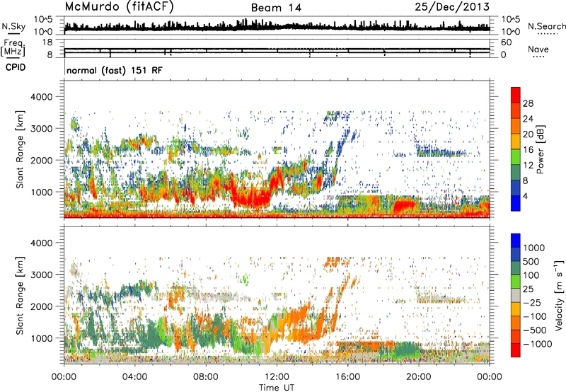566x392 pixels.
Task: Click the 08:00 time axis label
Action: click(206, 377)
